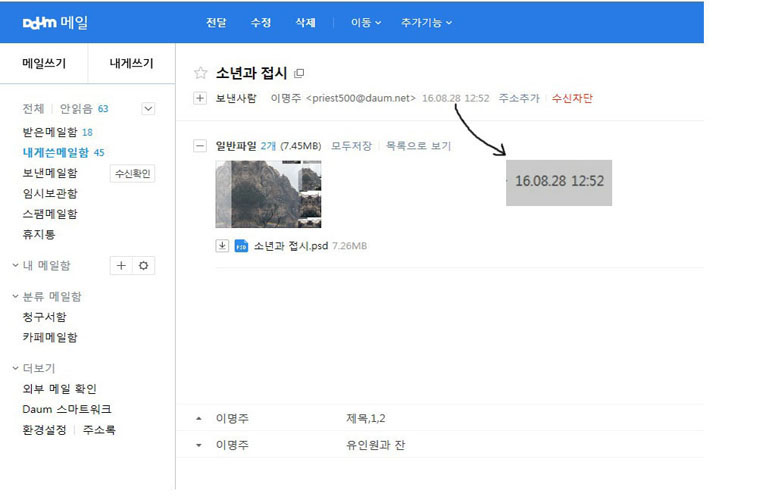Image resolution: width=766 pixels, height=500 pixels.
Task: Open the 추가기능 dropdown menu
Action: pos(426,22)
